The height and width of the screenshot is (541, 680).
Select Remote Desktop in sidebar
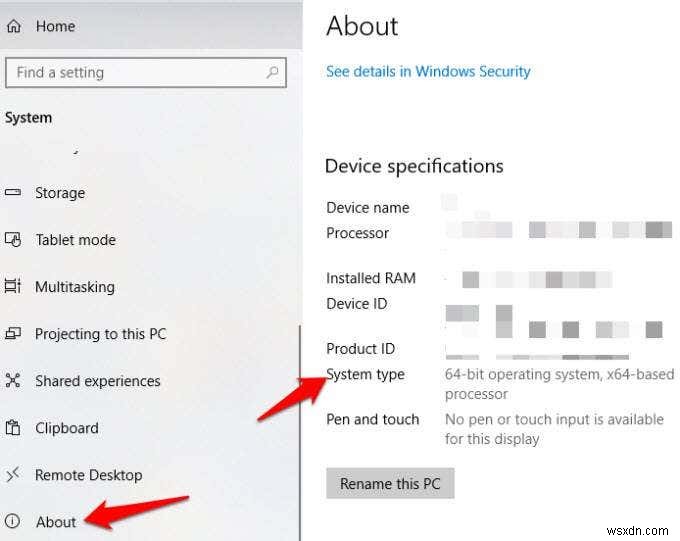pos(88,475)
